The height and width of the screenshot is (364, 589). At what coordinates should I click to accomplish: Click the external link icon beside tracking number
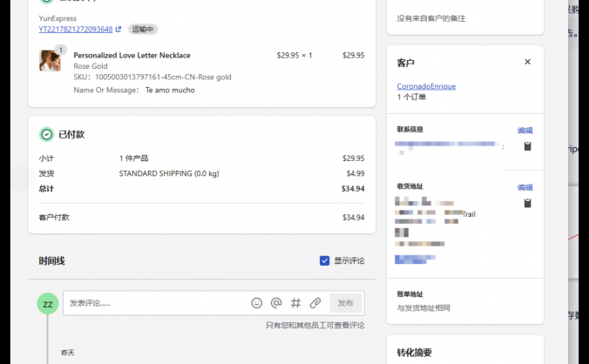point(118,29)
